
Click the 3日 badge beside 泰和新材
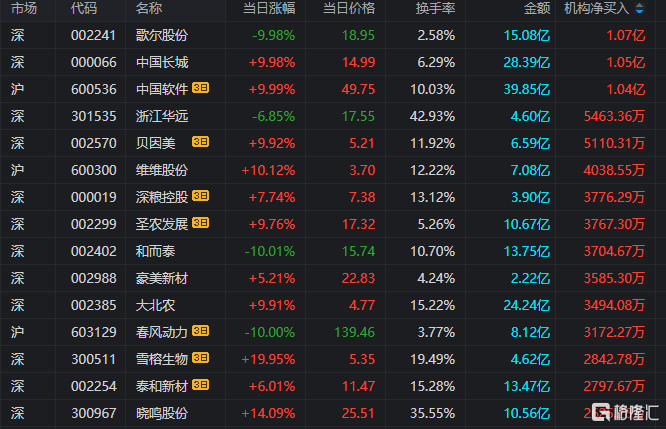coord(200,384)
